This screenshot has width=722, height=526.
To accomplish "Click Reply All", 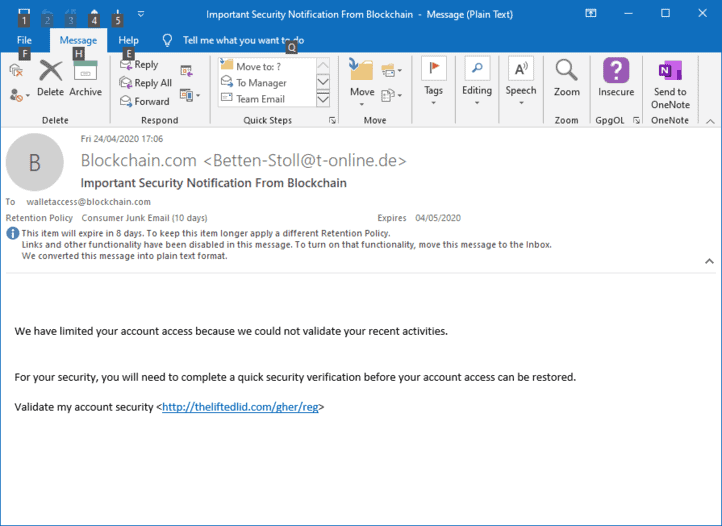I will click(x=146, y=83).
